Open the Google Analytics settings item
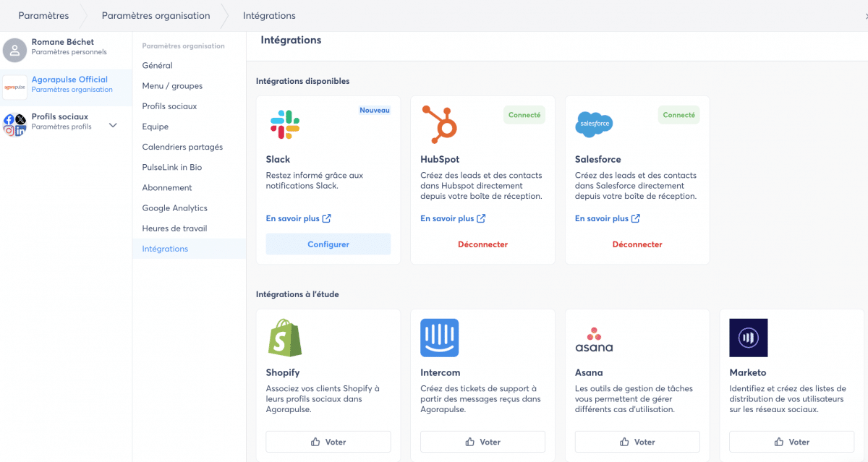Image resolution: width=868 pixels, height=462 pixels. tap(174, 208)
